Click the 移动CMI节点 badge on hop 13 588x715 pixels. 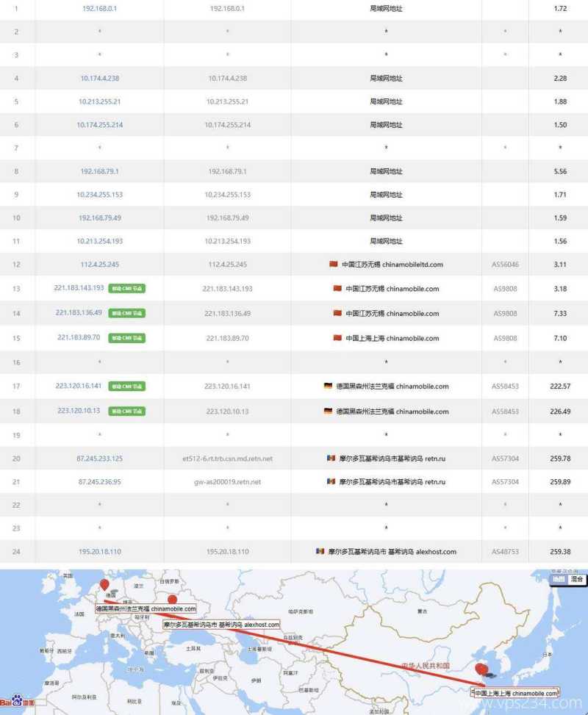126,289
